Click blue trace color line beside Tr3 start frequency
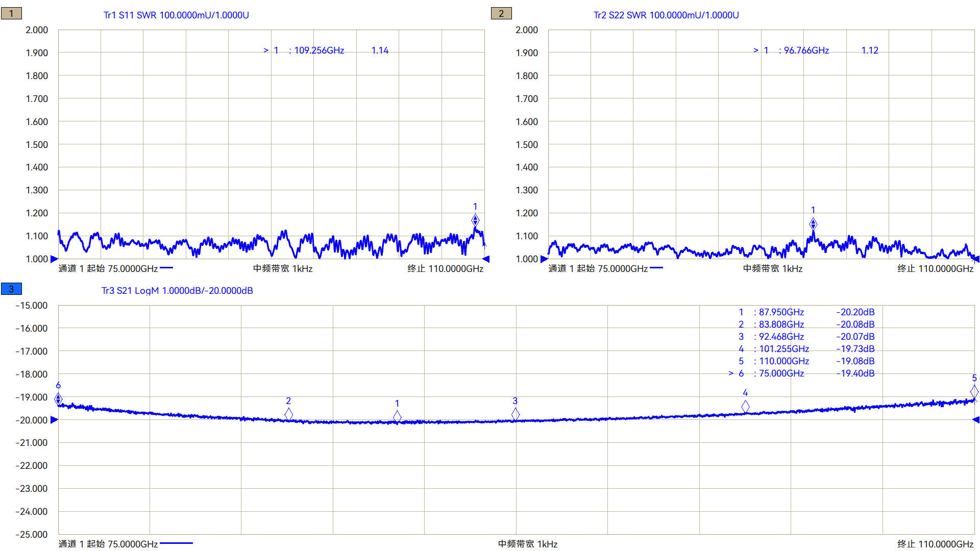This screenshot has height=551, width=980. (x=176, y=543)
